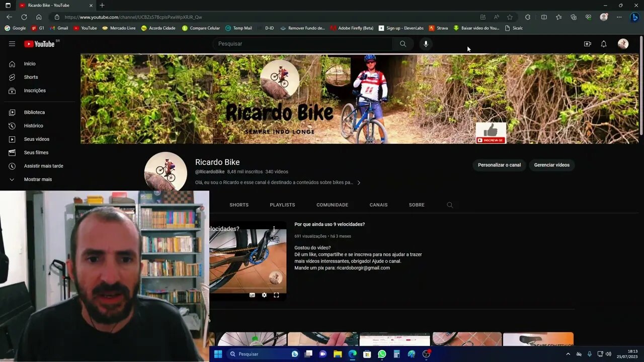Open Edge tab actions menu
Viewport: 644px width, 362px height.
tap(8, 5)
